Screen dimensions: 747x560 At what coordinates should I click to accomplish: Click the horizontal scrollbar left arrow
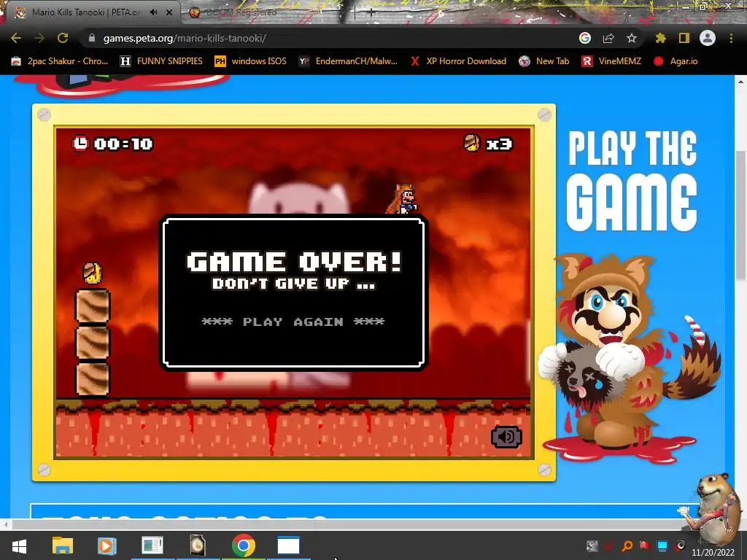(5, 525)
